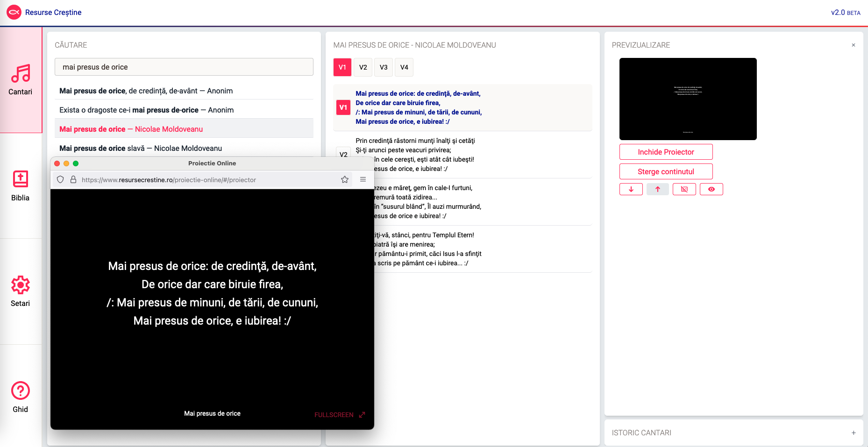Click the shield tracking protection icon
The width and height of the screenshot is (868, 447).
(x=60, y=180)
